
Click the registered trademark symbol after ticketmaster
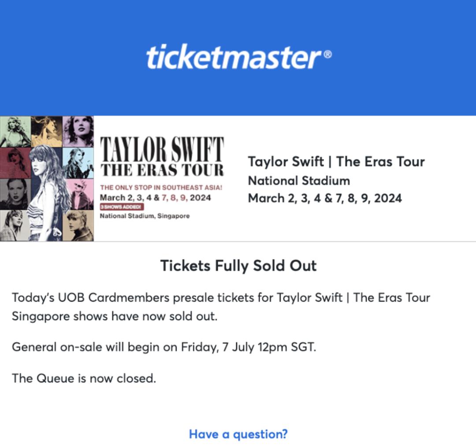click(328, 55)
